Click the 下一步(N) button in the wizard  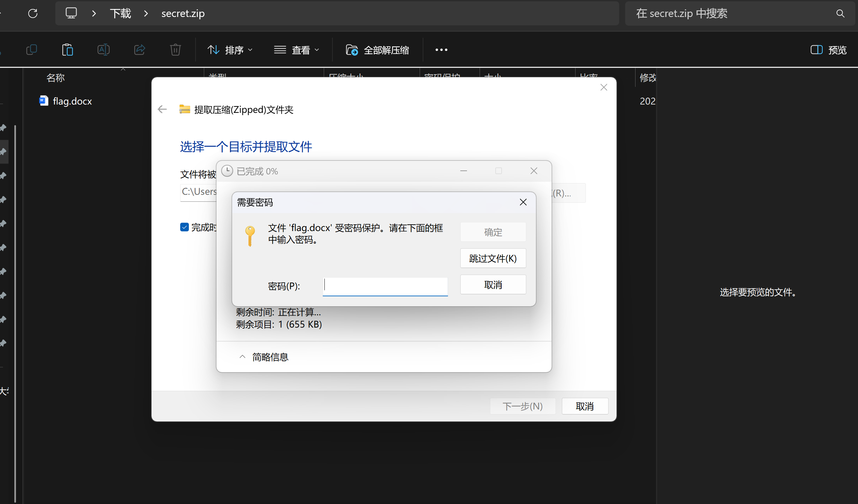tap(523, 406)
